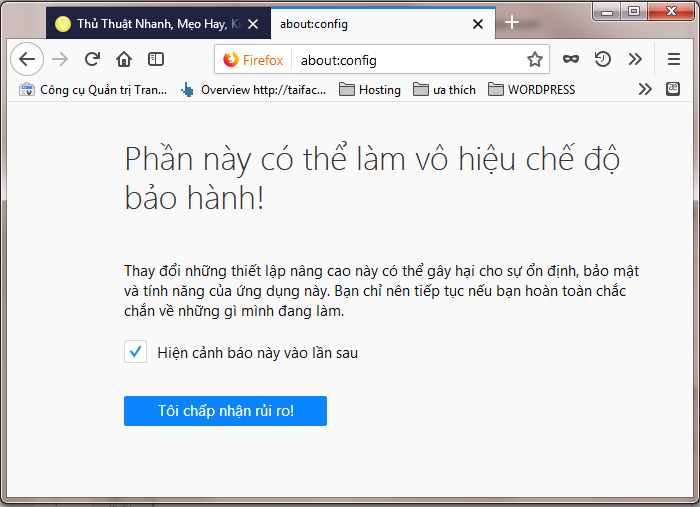Uncheck Hiện cảnh báo này vào lần sau
700x507 pixels.
tap(135, 352)
